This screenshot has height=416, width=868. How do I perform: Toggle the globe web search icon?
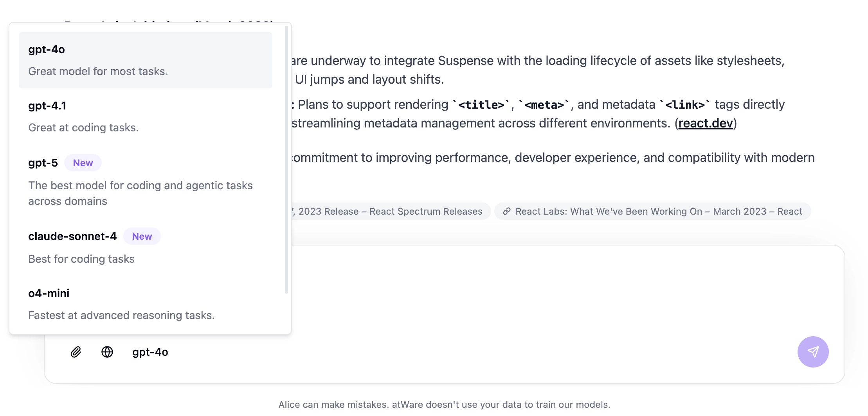[x=107, y=352]
